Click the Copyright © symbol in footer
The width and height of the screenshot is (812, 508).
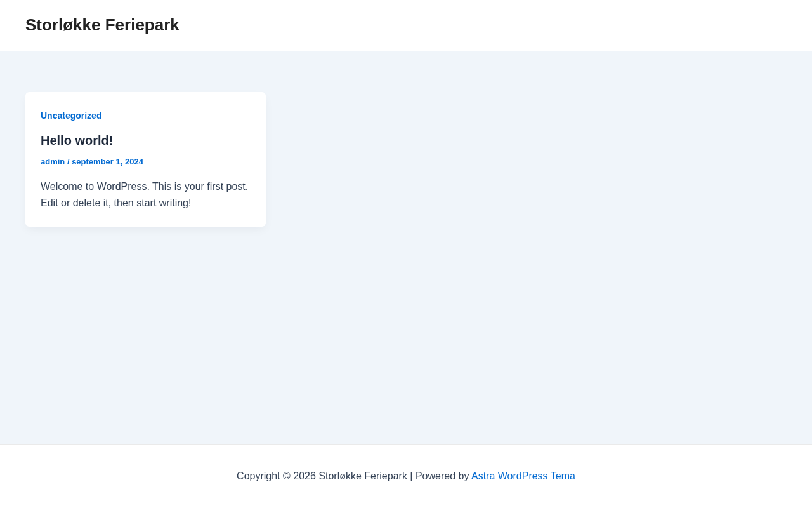coord(286,476)
